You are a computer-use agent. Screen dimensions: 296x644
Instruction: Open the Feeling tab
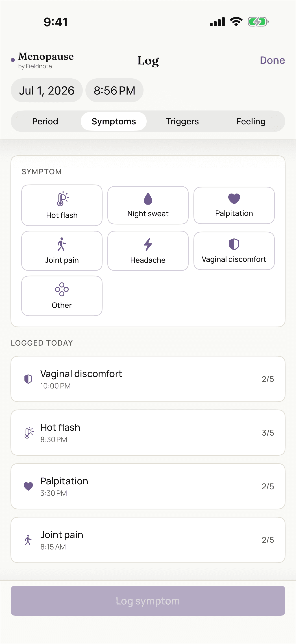pos(251,121)
